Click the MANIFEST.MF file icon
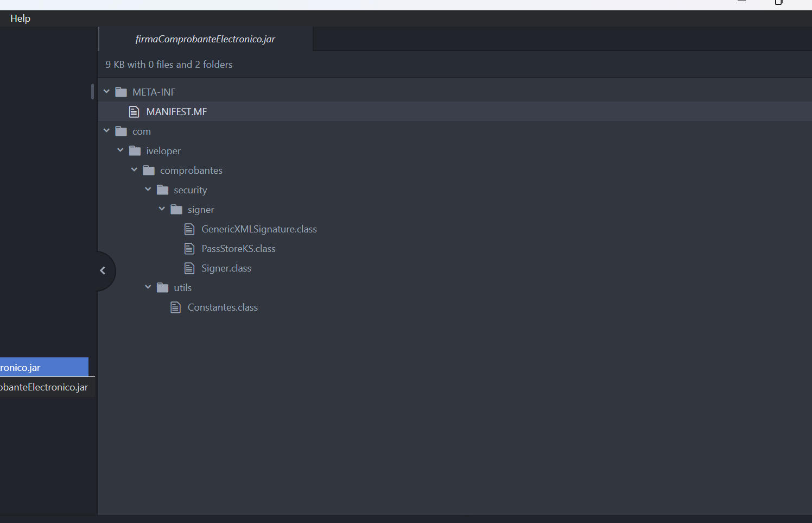The width and height of the screenshot is (812, 523). click(x=134, y=112)
